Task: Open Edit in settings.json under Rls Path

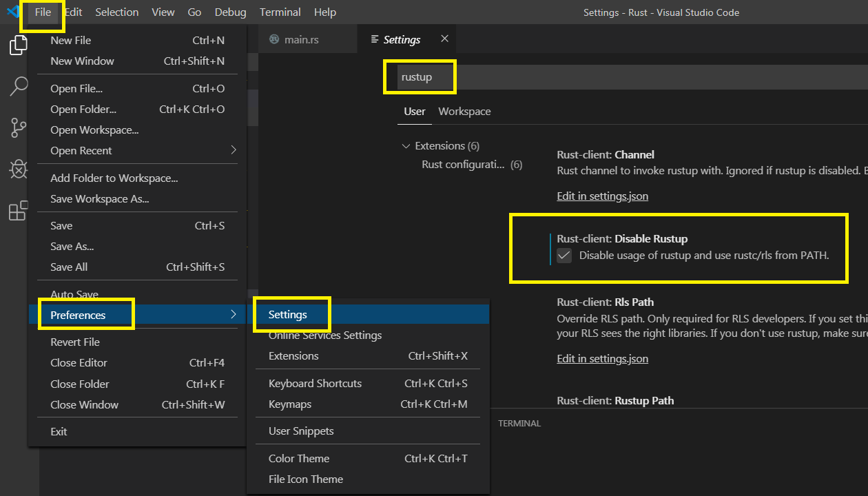Action: [x=602, y=359]
